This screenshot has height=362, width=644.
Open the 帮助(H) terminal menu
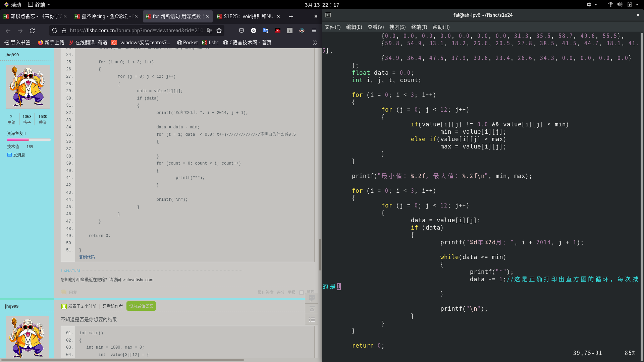click(441, 27)
